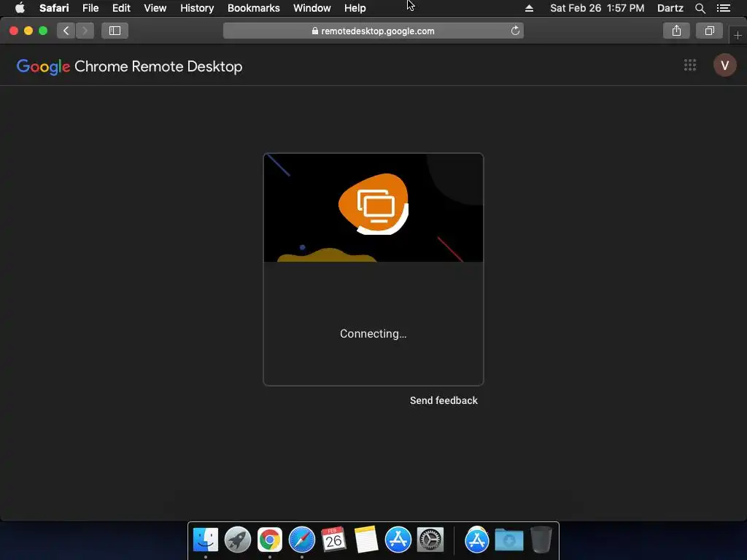
Task: Open the File menu
Action: [90, 8]
